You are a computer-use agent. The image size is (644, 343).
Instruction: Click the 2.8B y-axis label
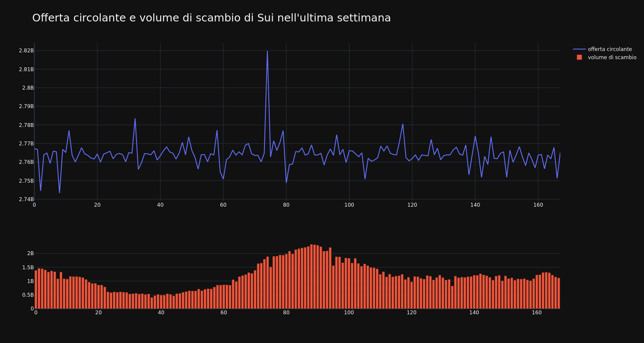coord(28,88)
